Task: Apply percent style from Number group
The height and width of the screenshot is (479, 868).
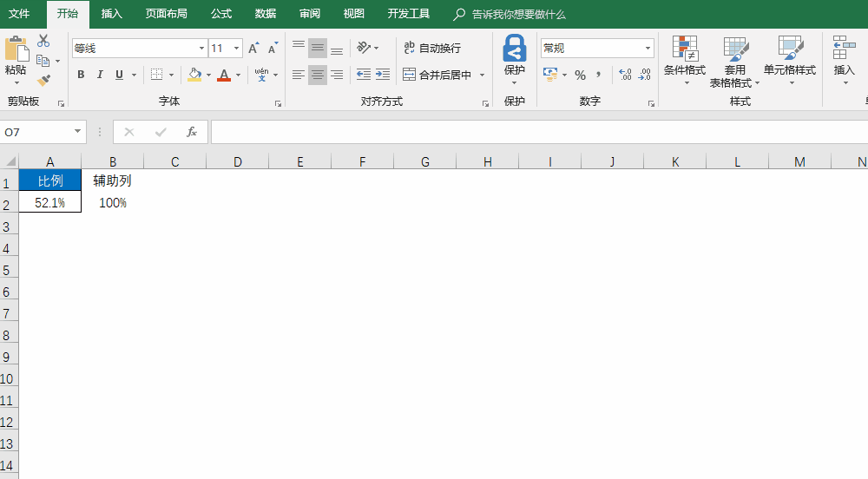Action: click(x=580, y=75)
